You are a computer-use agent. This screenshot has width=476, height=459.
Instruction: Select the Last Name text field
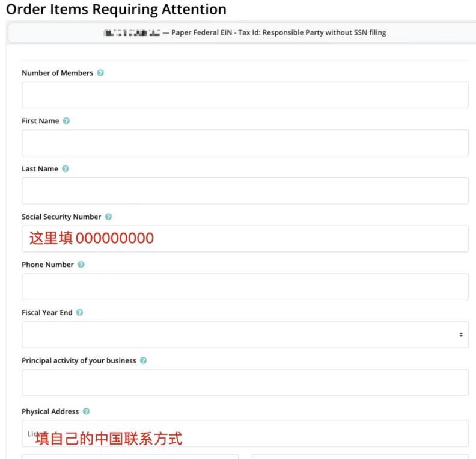coord(245,191)
